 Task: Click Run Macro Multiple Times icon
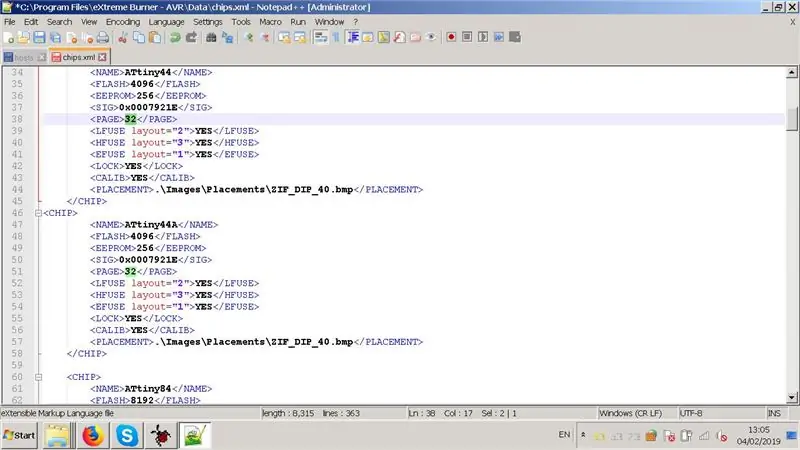(499, 37)
